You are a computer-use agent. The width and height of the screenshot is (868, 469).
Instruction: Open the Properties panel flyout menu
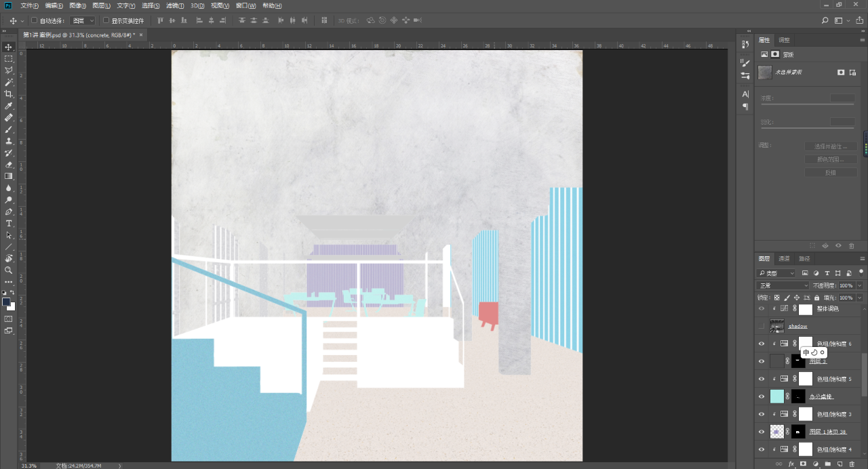click(x=863, y=40)
